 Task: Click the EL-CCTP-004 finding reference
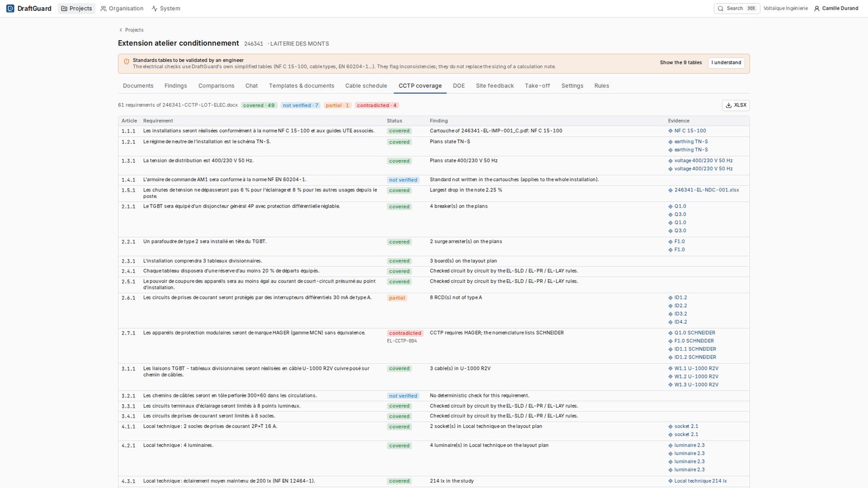pyautogui.click(x=402, y=341)
